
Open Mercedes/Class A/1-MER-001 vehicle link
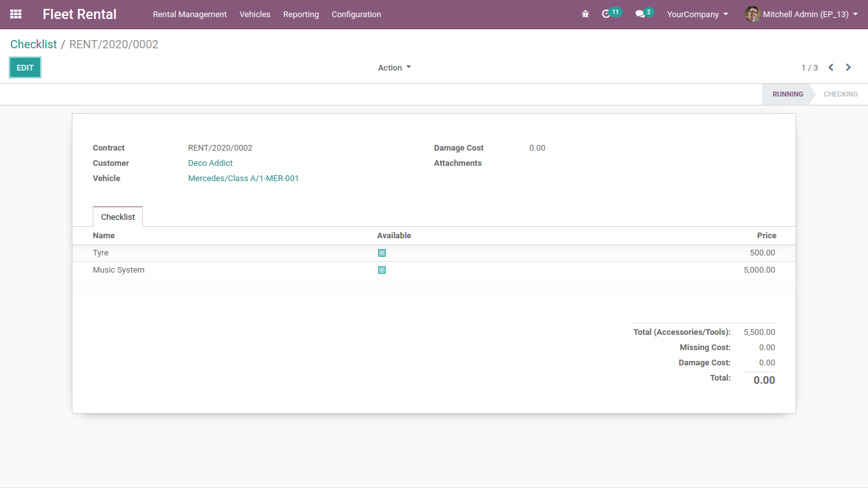click(243, 179)
